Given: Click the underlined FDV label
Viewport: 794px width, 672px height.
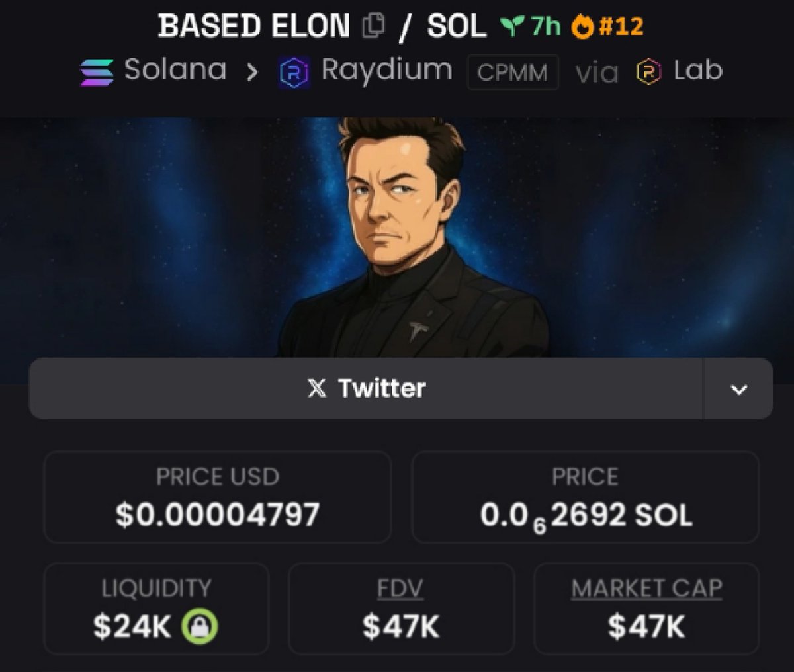Looking at the screenshot, I should [400, 588].
